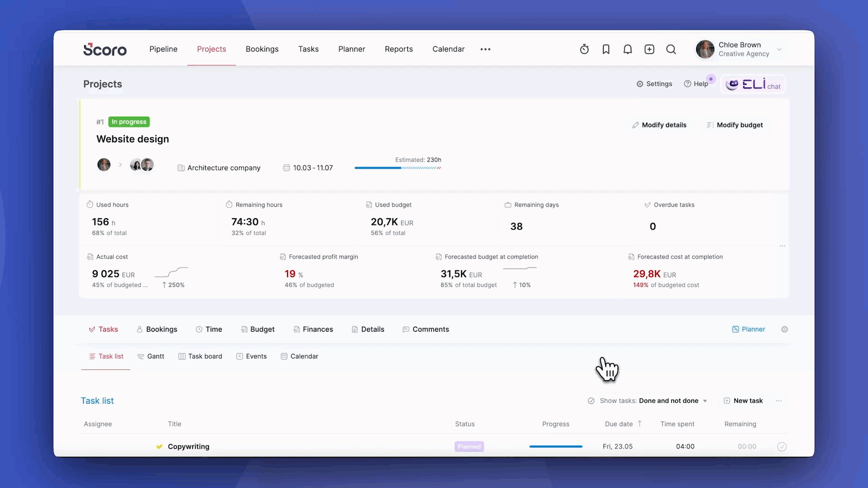Click the Forecasted profit margin icon

283,257
